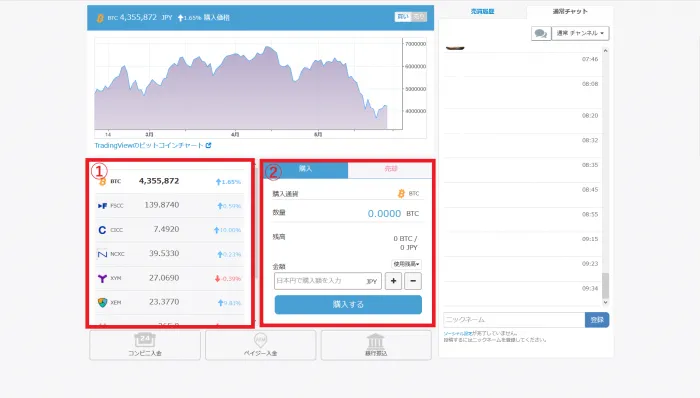Toggle the grey sell-price switch in header

point(419,17)
